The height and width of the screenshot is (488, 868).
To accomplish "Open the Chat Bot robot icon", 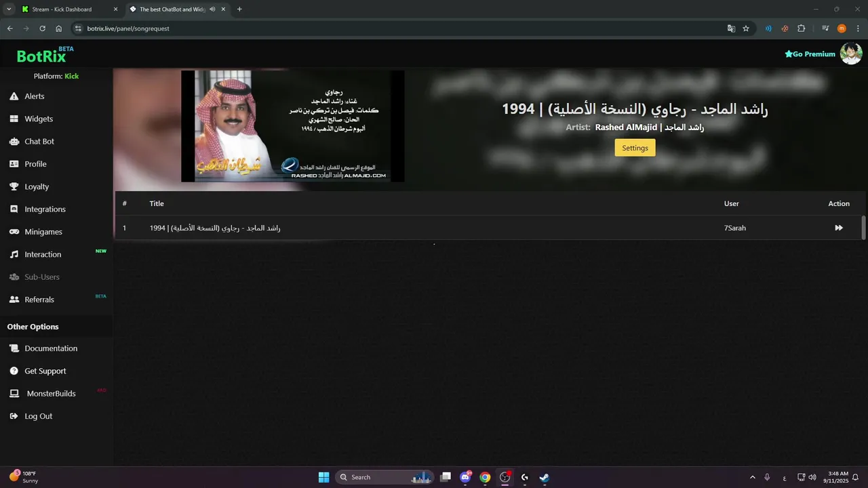I will 14,142.
